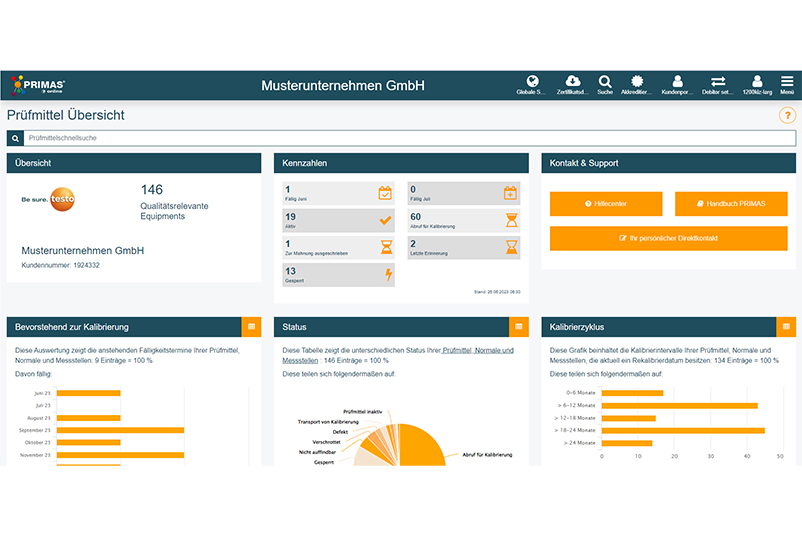This screenshot has height=536, width=802.
Task: Select the Aktiv tile showing 19
Action: (339, 220)
